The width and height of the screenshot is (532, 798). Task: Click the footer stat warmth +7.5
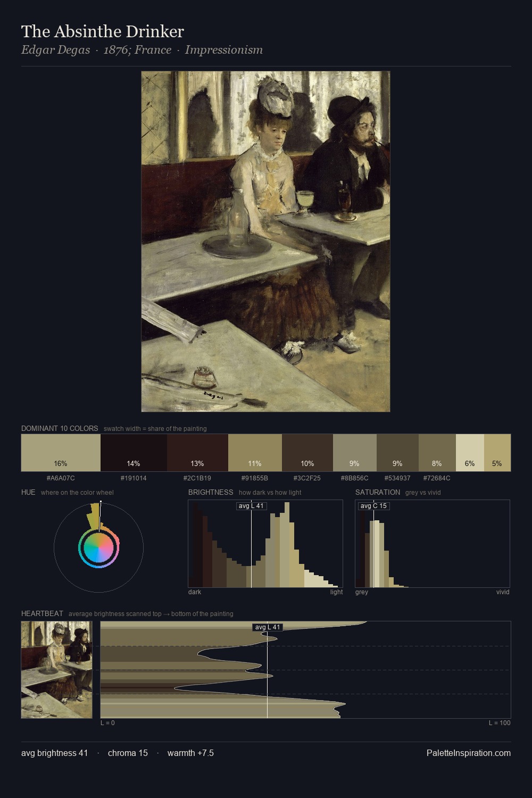tap(190, 753)
